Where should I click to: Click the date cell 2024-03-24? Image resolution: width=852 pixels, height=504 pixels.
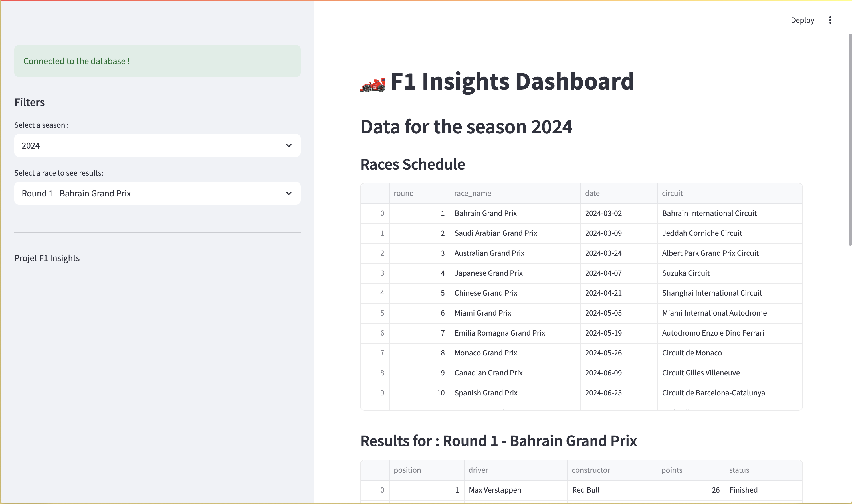[x=619, y=253]
